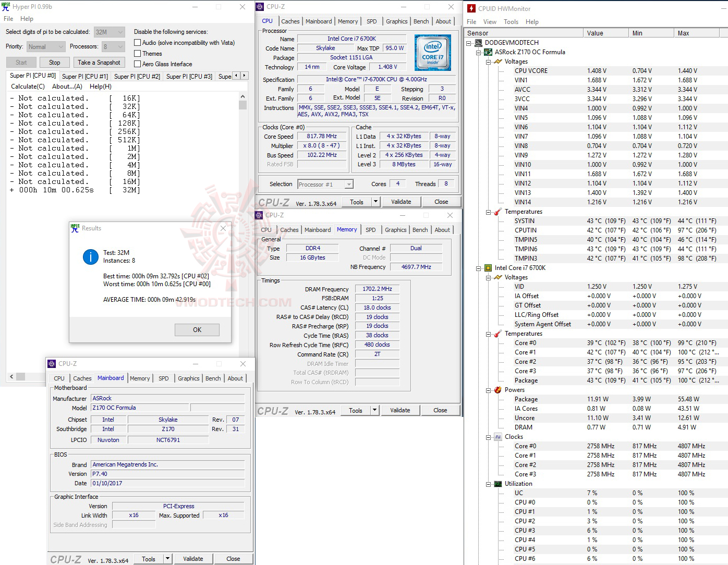This screenshot has width=728, height=565.
Task: Toggle the Aero Glass Interface checkbox
Action: click(x=138, y=64)
